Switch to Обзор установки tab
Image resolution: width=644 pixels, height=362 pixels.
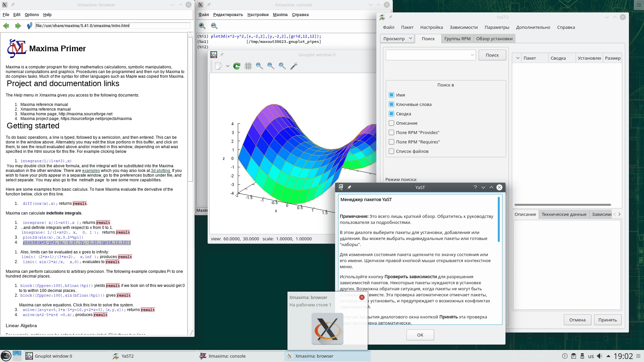pyautogui.click(x=494, y=39)
